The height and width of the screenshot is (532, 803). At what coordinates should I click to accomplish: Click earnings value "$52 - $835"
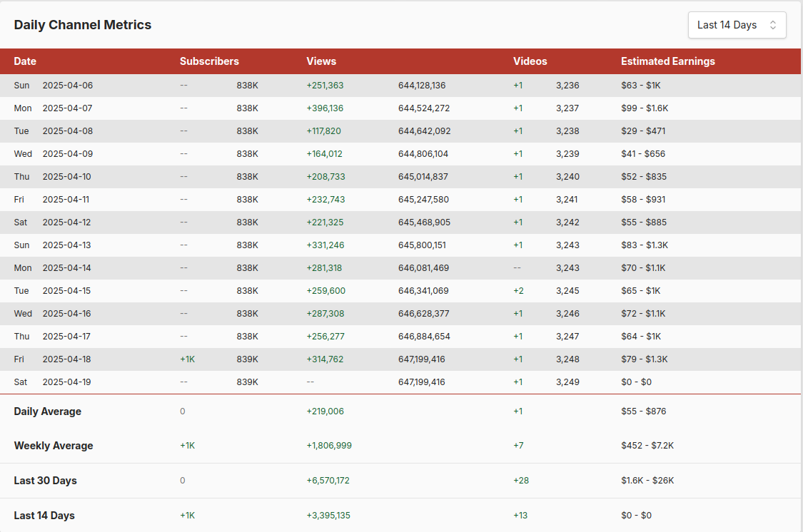click(644, 177)
